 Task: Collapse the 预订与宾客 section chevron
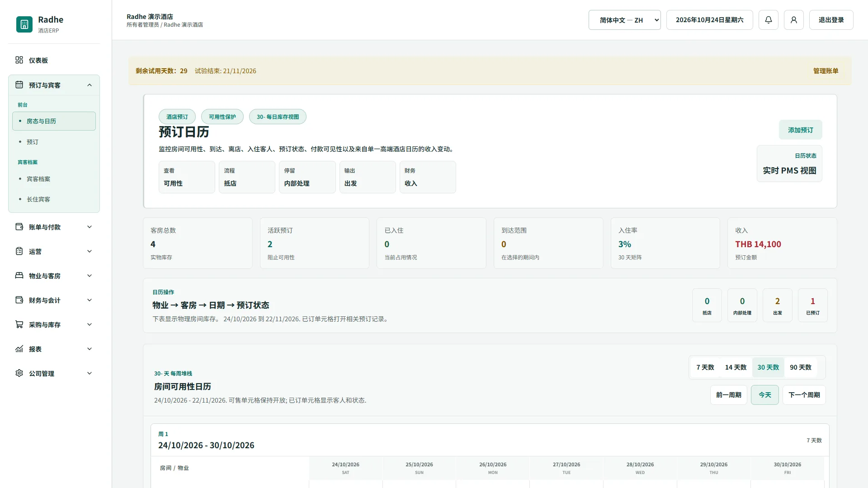click(x=90, y=85)
